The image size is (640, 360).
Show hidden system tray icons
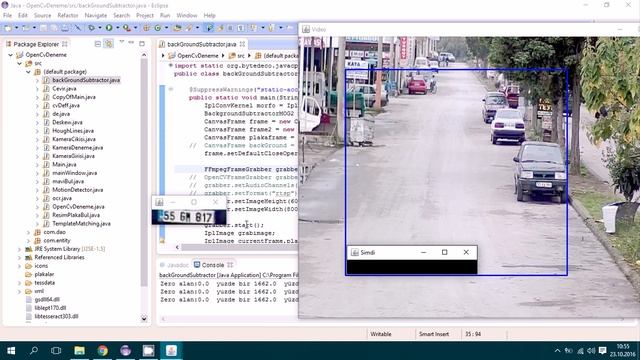[557, 351]
